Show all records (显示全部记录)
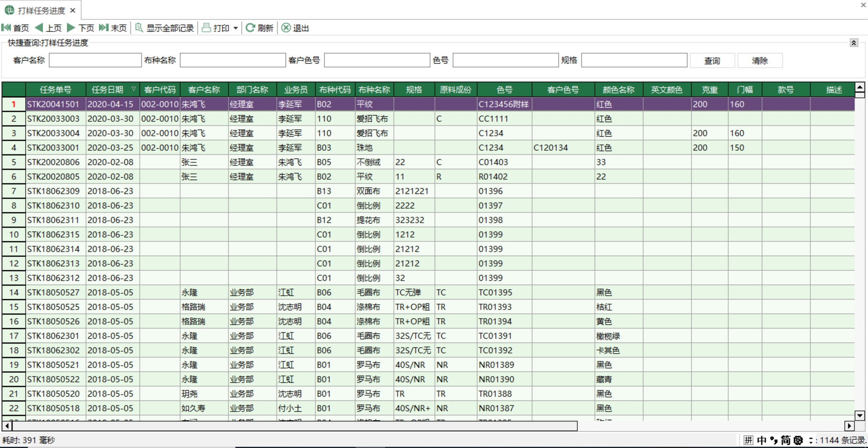Screen dimensions: 868x448 (x=165, y=28)
